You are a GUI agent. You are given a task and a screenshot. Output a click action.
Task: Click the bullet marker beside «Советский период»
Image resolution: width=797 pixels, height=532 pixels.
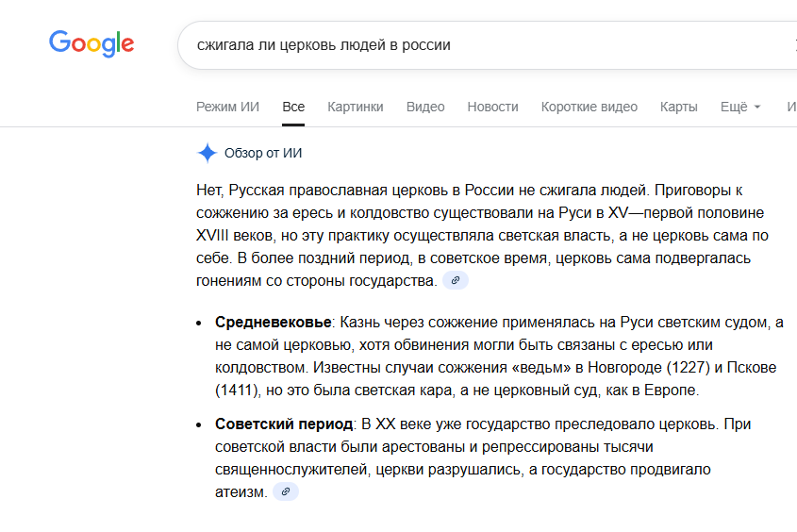click(x=199, y=425)
